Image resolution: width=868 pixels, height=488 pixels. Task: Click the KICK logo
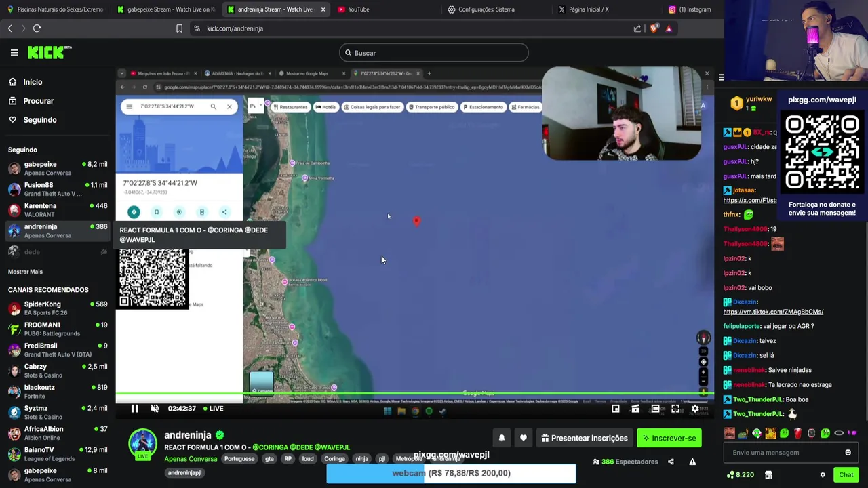(49, 52)
